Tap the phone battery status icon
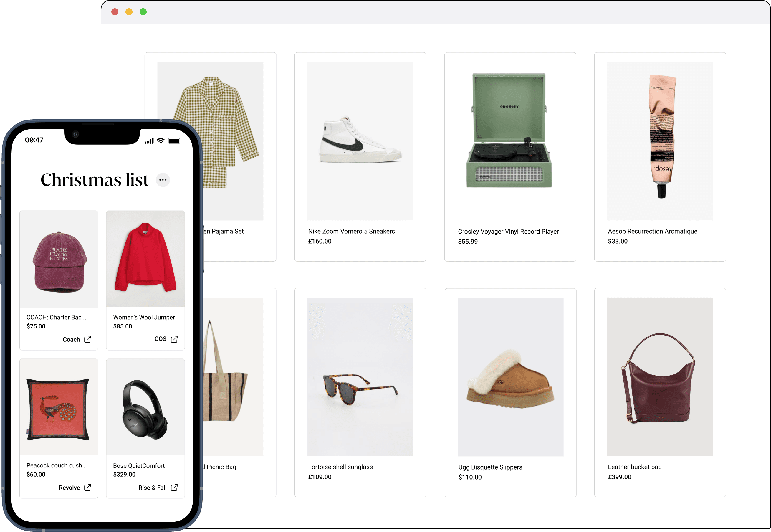Image resolution: width=771 pixels, height=532 pixels. (x=175, y=141)
